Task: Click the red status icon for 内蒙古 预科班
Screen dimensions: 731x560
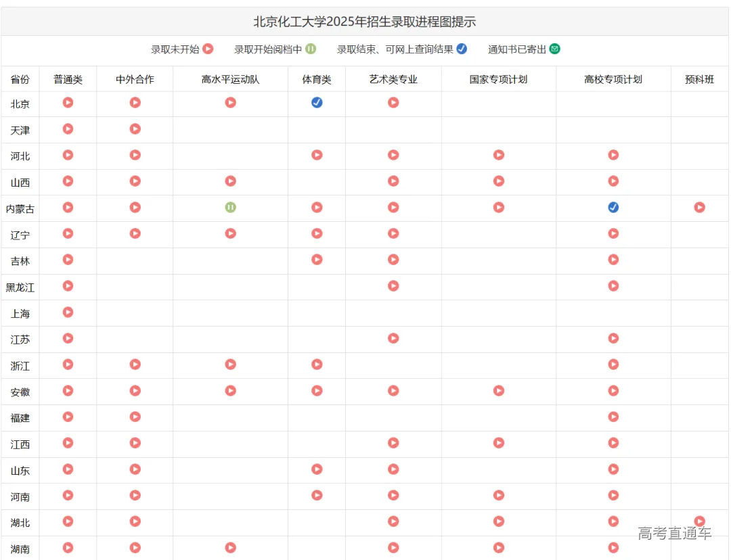Action: (x=699, y=207)
